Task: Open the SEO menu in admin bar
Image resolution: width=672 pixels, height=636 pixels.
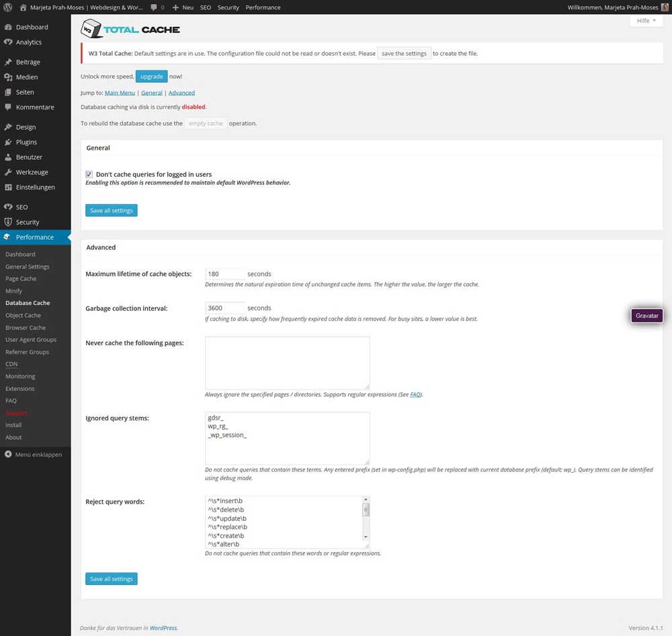Action: click(206, 7)
